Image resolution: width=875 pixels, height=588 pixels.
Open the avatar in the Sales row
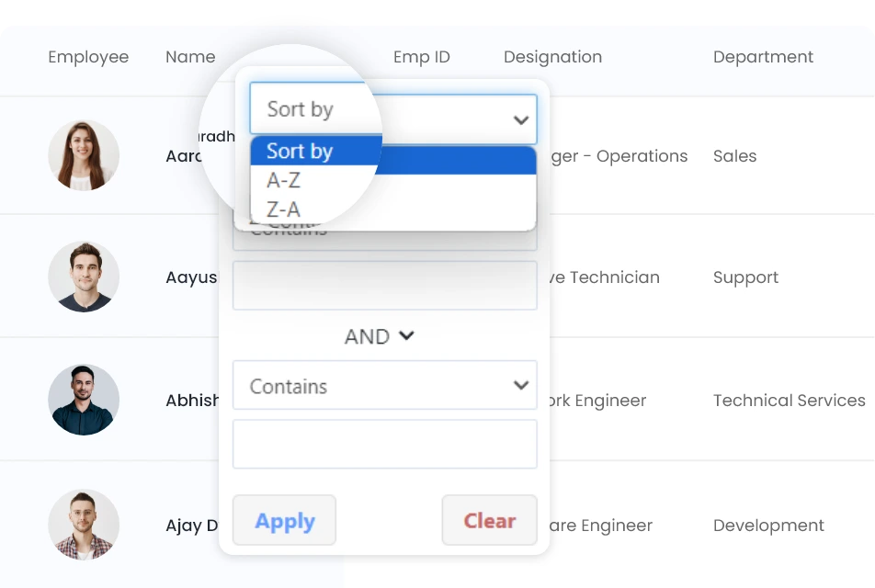pyautogui.click(x=84, y=155)
